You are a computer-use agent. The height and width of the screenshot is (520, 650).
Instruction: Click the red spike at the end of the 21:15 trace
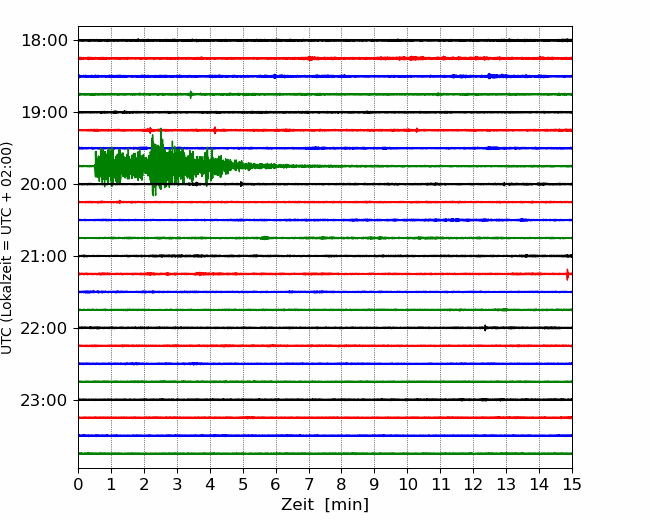[568, 275]
